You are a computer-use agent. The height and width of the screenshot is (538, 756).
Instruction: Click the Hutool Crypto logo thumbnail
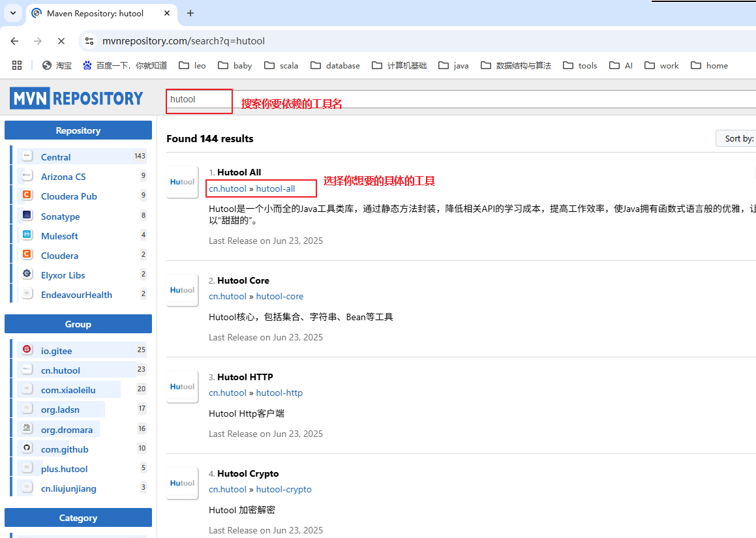[x=182, y=483]
